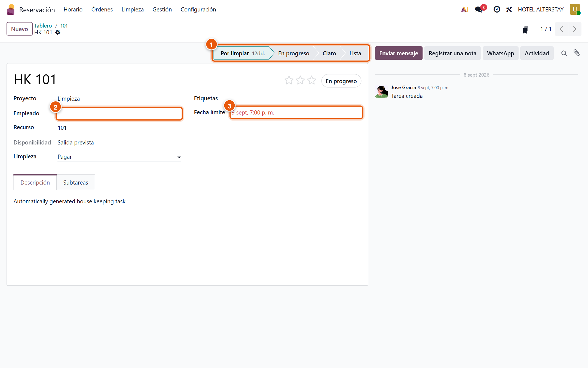Image resolution: width=588 pixels, height=368 pixels.
Task: Set stage to En progreso in status bar
Action: tap(293, 53)
